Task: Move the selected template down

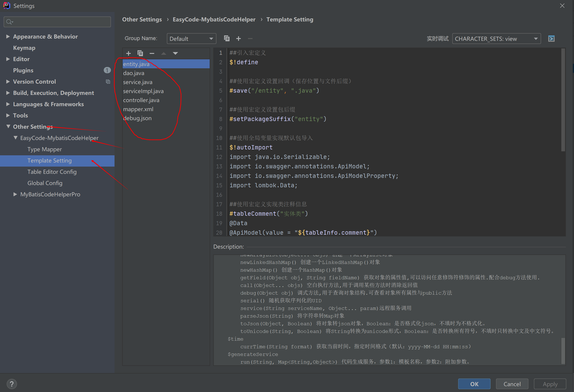Action: [x=175, y=53]
